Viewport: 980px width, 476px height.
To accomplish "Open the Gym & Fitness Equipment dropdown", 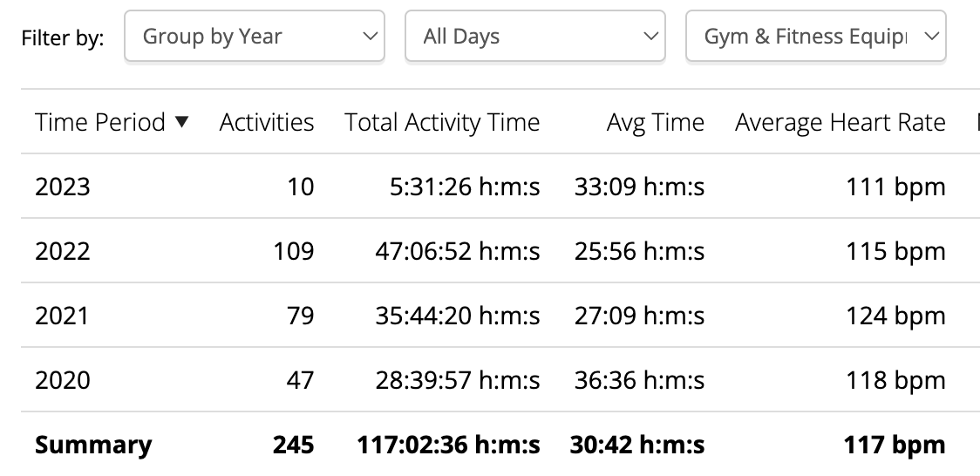I will click(x=815, y=37).
